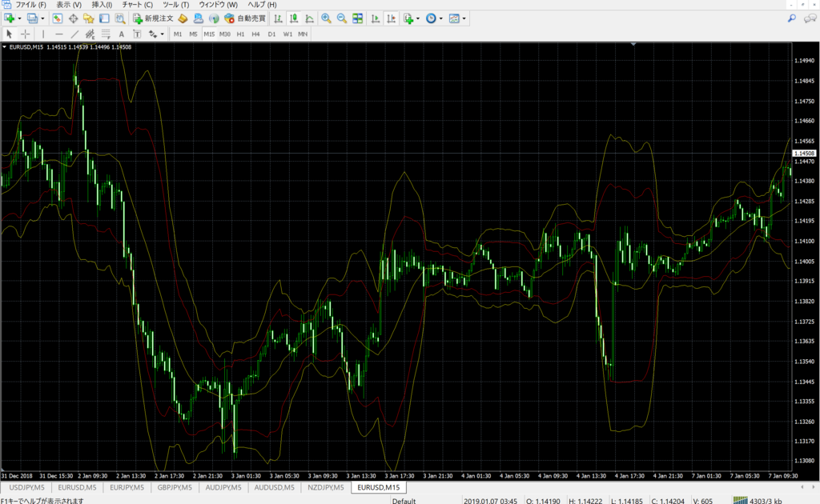Click the chart shift triangle marker at top

click(x=633, y=44)
